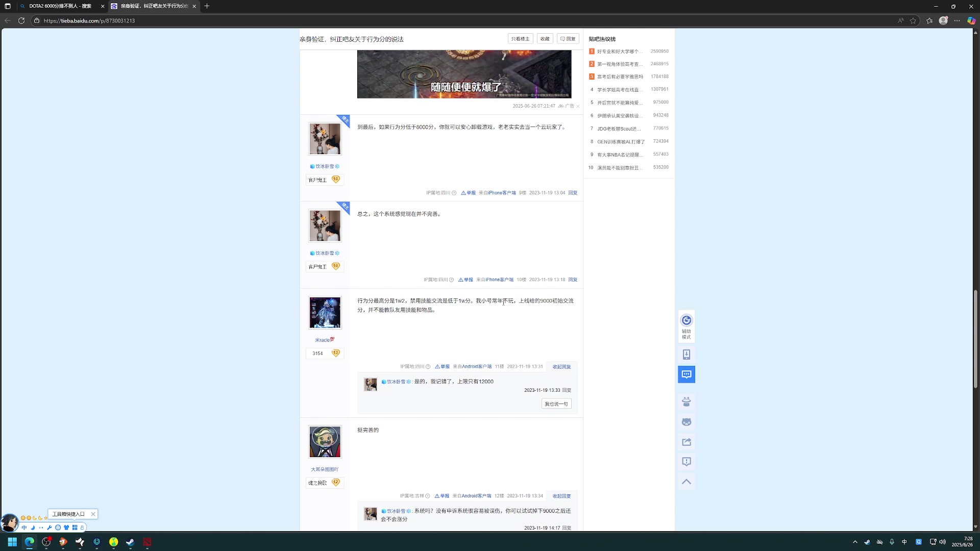Close the DOTA2 6000分 search tab
This screenshot has width=980, height=551.
point(103,6)
